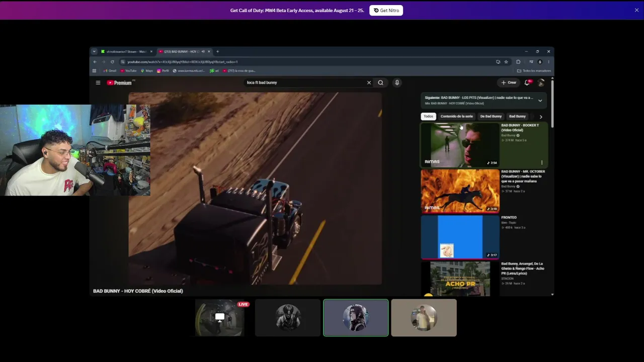Open YouTube account avatar menu
644x362 pixels.
541,82
